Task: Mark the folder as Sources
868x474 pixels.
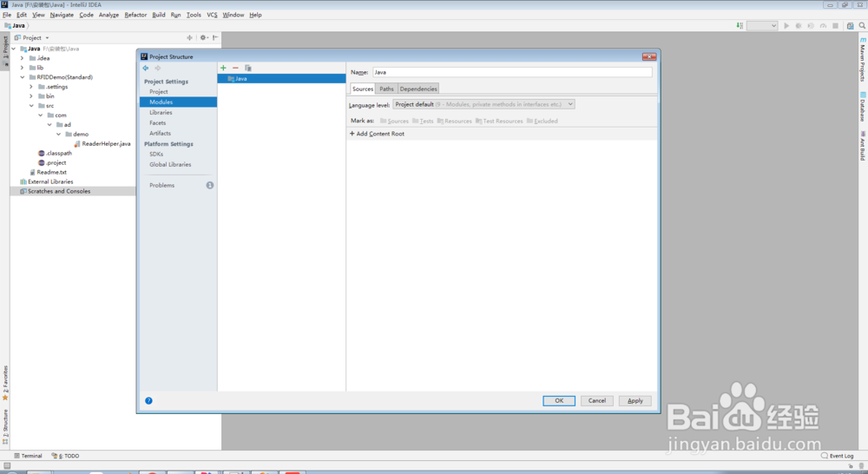Action: click(394, 121)
